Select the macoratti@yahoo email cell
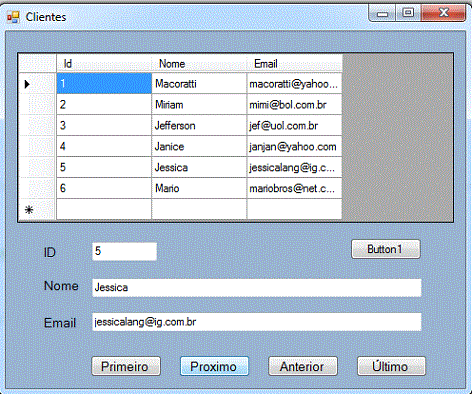 point(295,83)
